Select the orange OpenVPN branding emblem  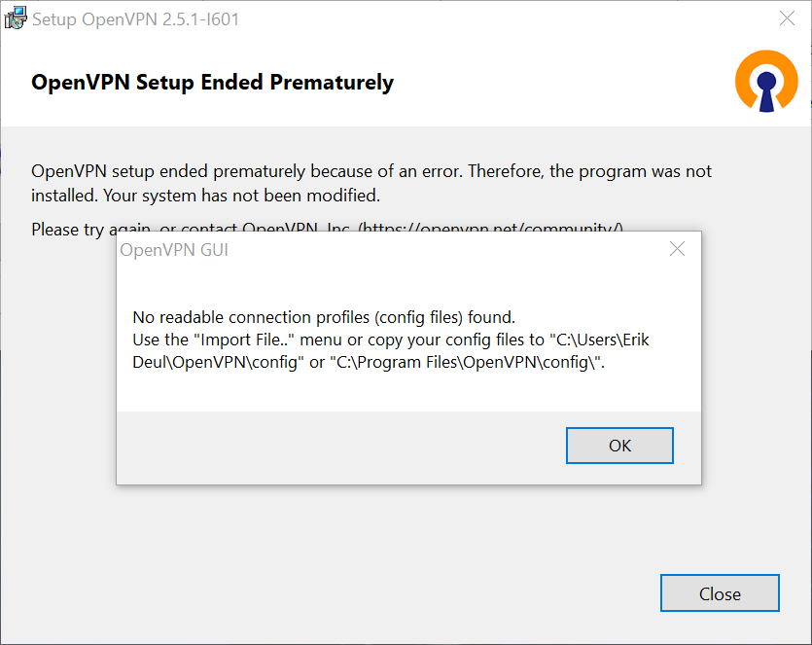pos(766,82)
